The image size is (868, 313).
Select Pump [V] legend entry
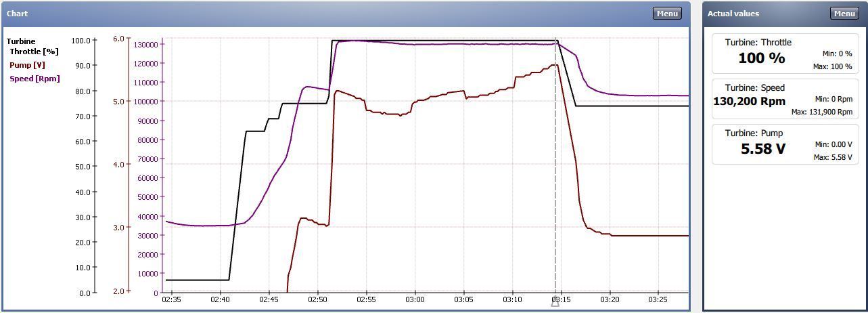(26, 65)
